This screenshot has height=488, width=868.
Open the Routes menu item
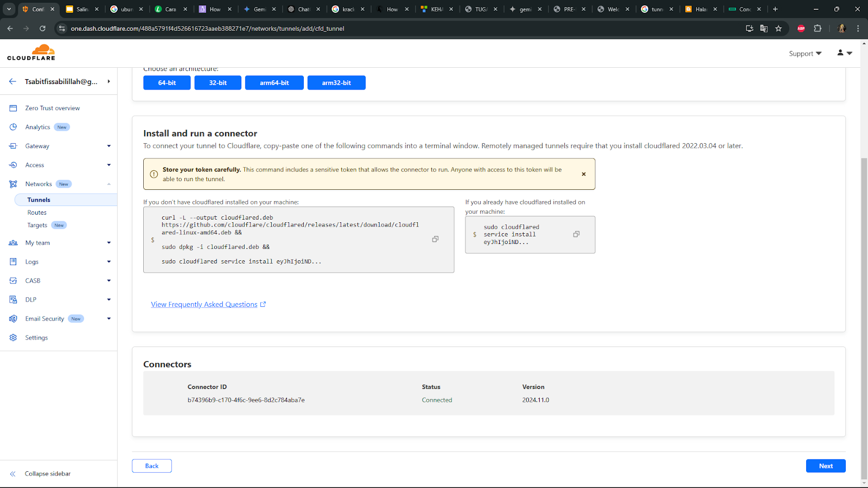[x=37, y=213]
